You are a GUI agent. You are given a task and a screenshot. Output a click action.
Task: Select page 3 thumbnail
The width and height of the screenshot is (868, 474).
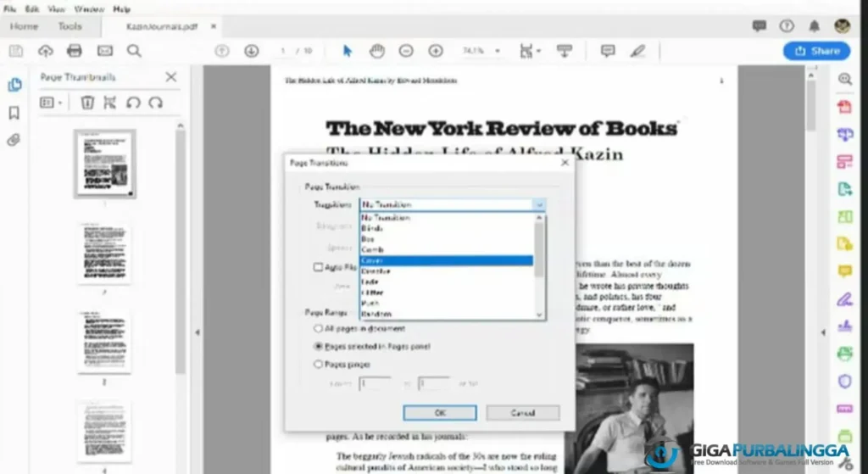pyautogui.click(x=104, y=342)
